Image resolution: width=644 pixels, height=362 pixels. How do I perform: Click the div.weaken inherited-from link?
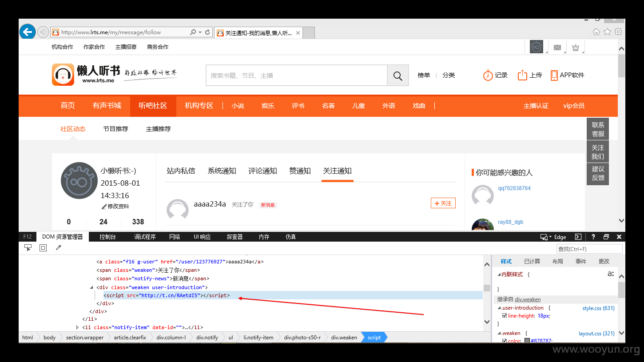point(528,299)
